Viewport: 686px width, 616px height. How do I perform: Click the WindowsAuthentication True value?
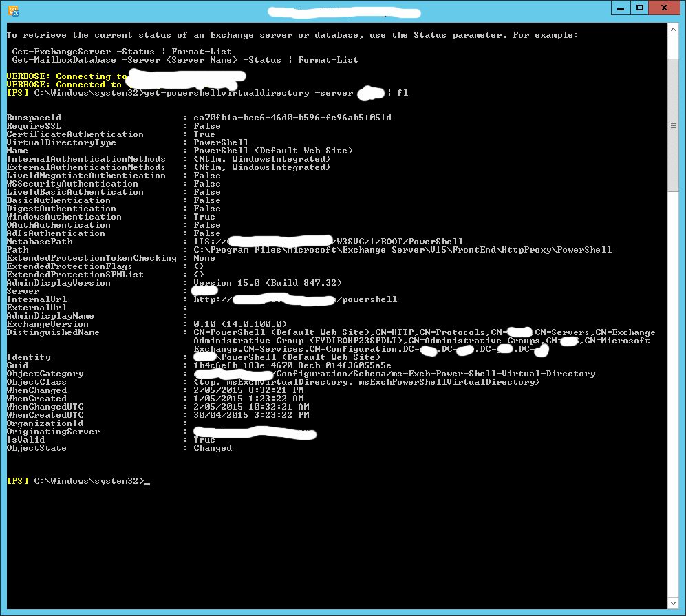204,217
